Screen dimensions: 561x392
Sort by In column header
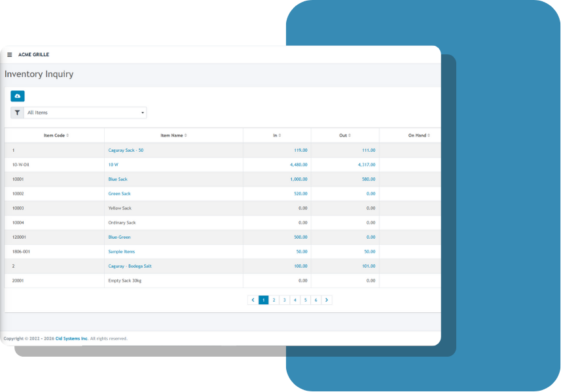277,135
